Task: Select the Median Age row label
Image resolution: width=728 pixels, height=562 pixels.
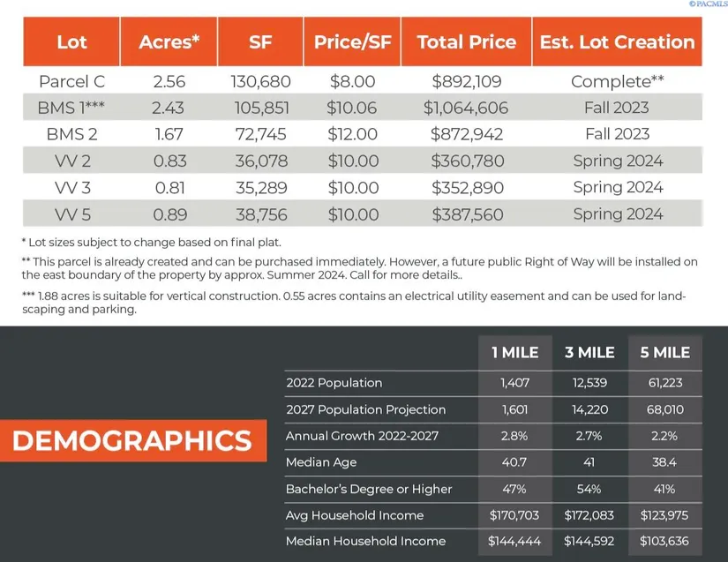Action: click(321, 462)
